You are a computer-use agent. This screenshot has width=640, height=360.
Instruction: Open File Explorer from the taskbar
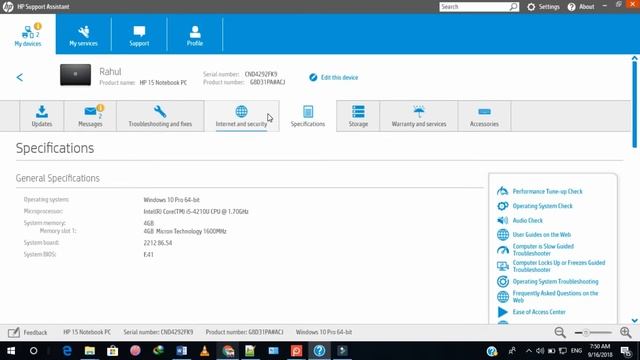click(90, 351)
